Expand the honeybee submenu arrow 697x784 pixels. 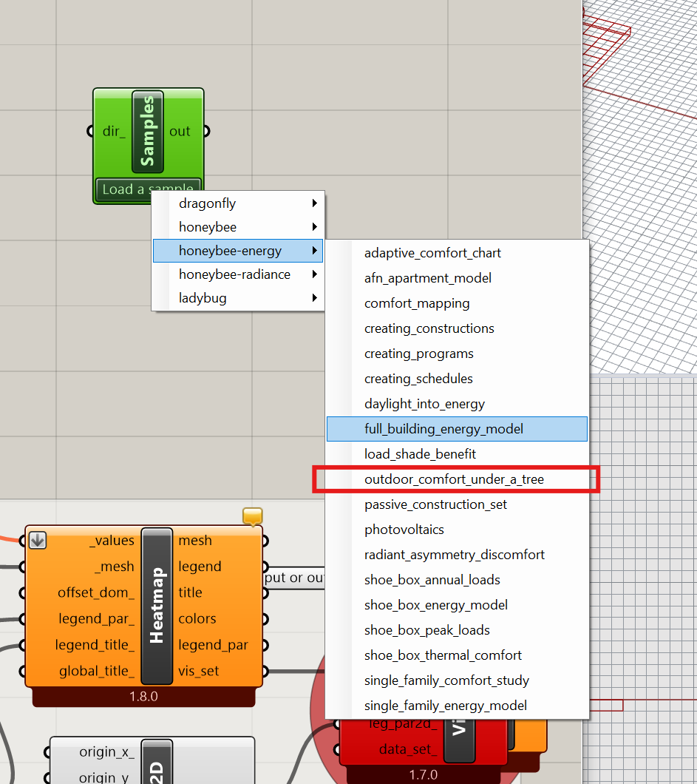coord(314,227)
